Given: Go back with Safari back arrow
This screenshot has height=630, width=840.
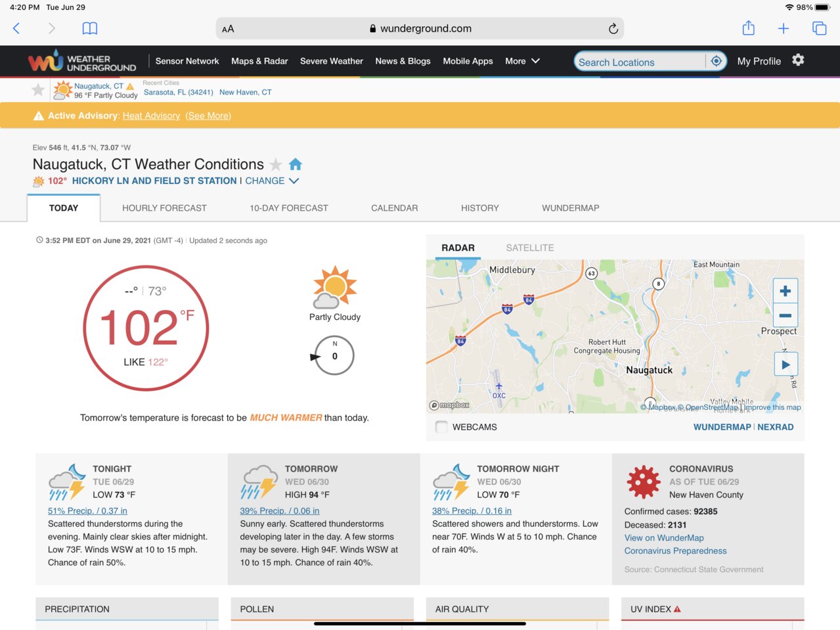Looking at the screenshot, I should (x=16, y=28).
